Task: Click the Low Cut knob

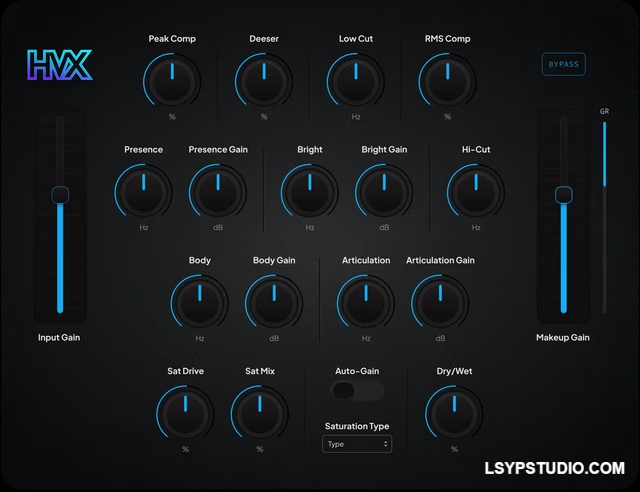Action: (356, 81)
